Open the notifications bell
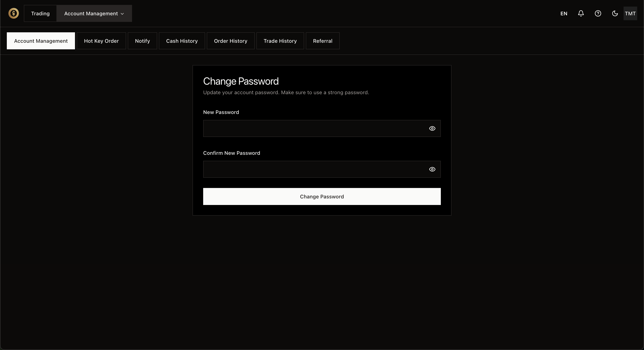644x350 pixels. [x=581, y=13]
